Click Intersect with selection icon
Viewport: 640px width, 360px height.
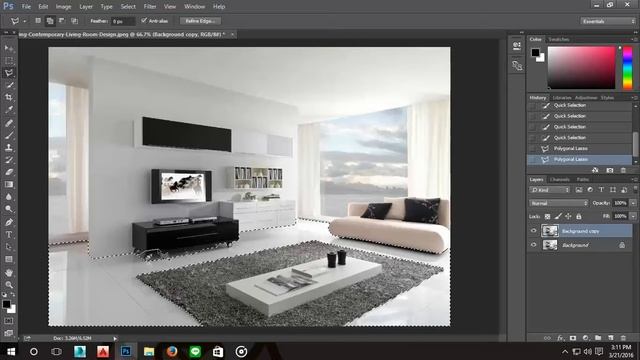pos(74,20)
